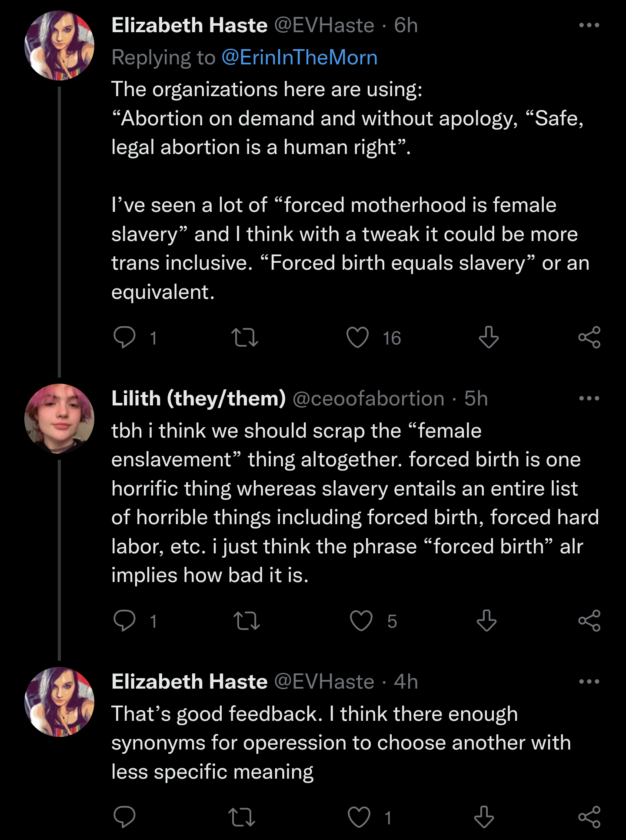Open the Lilith (they/them) profile name

pos(199,398)
